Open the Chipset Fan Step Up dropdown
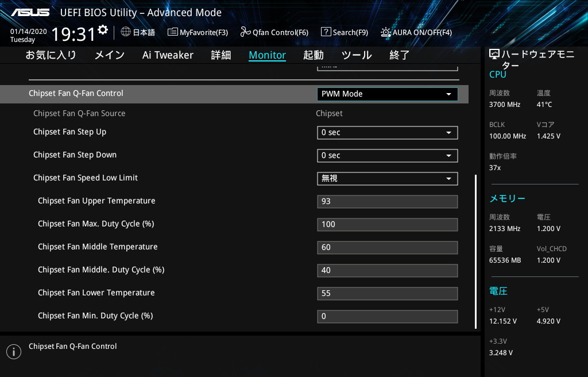The width and height of the screenshot is (588, 377). [x=388, y=133]
